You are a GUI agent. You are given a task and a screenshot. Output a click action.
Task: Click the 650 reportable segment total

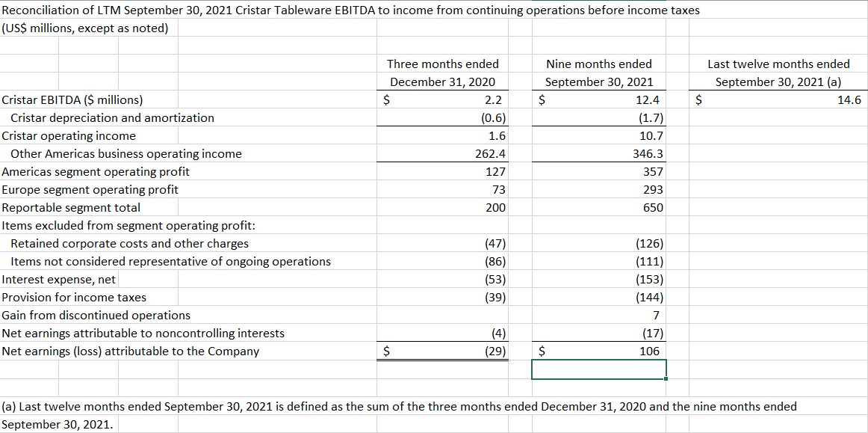pyautogui.click(x=652, y=208)
